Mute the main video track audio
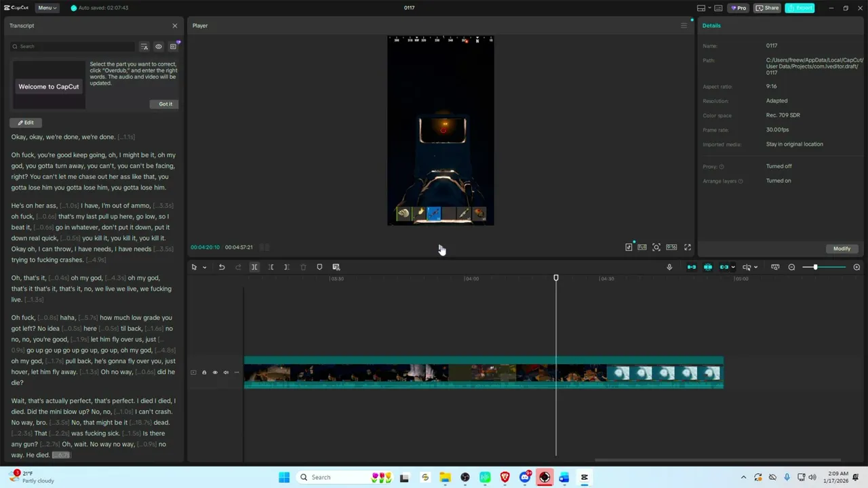 (x=226, y=372)
